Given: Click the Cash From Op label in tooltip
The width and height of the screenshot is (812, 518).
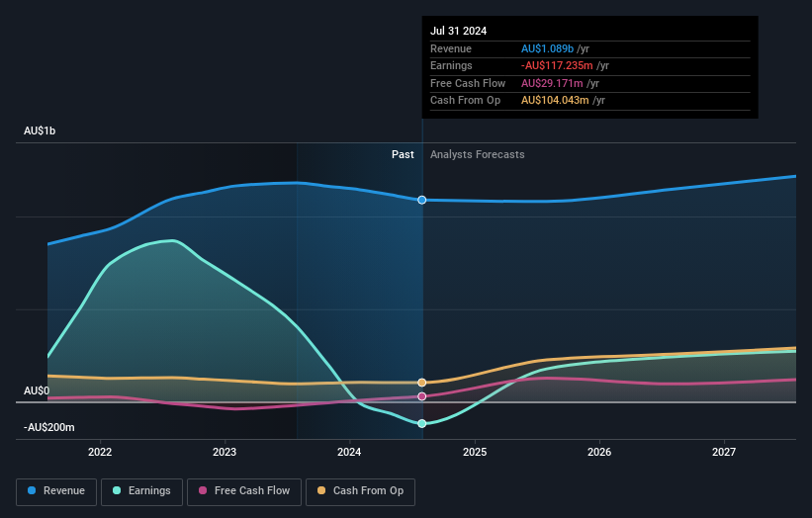Looking at the screenshot, I should [465, 101].
